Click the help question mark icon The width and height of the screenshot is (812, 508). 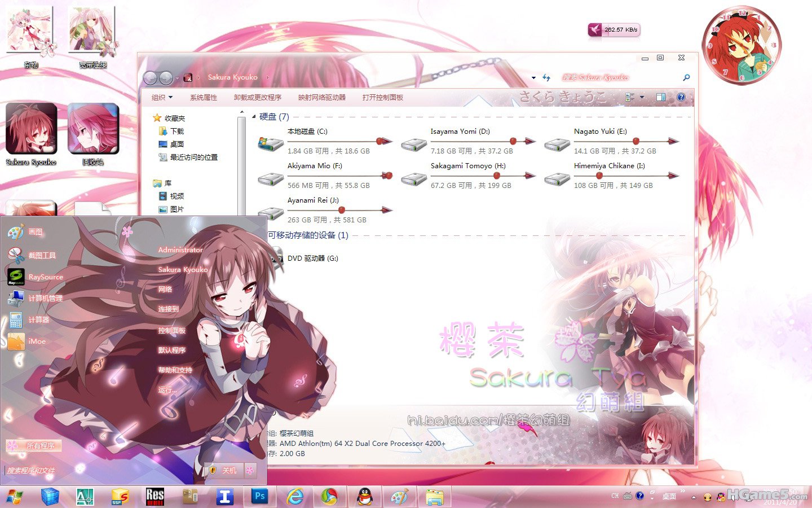(x=681, y=97)
